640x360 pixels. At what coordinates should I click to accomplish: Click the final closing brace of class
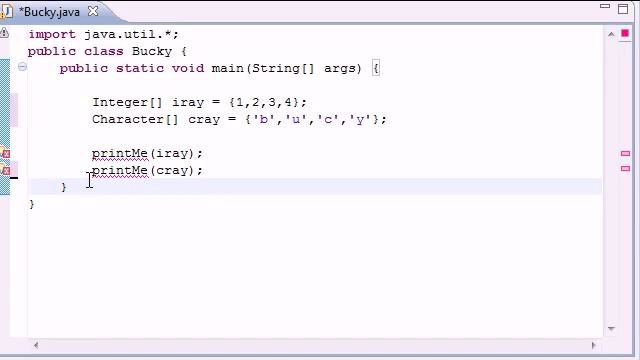click(x=32, y=204)
